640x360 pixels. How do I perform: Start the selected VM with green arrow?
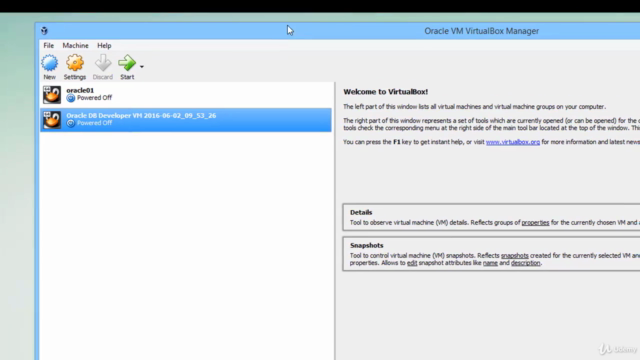(x=127, y=63)
